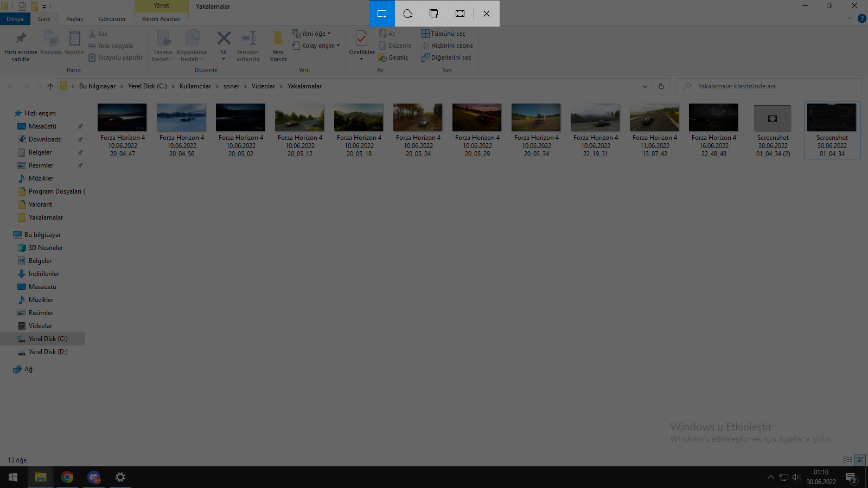The height and width of the screenshot is (488, 868).
Task: Open Valorant folder in sidebar
Action: [x=40, y=204]
